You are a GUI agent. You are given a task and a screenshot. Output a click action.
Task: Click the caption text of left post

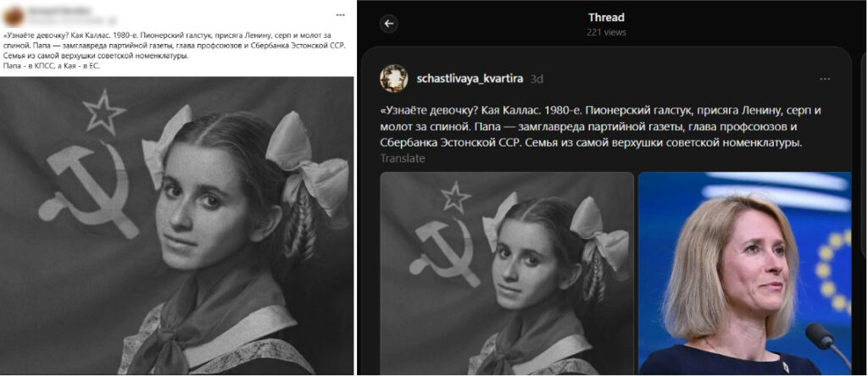tap(175, 50)
